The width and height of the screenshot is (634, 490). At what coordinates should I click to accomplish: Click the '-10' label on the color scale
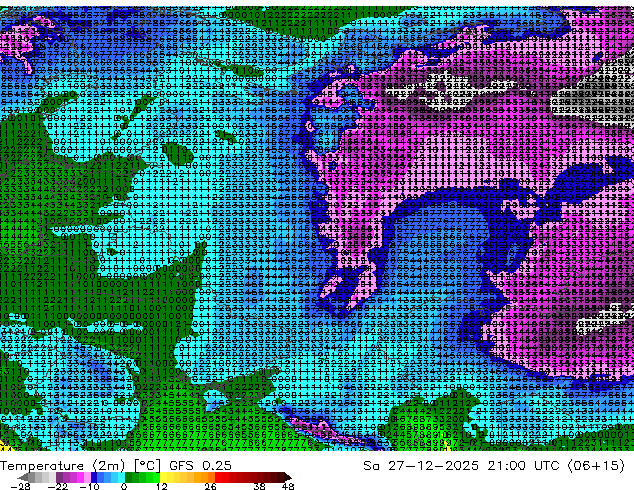[x=89, y=486]
